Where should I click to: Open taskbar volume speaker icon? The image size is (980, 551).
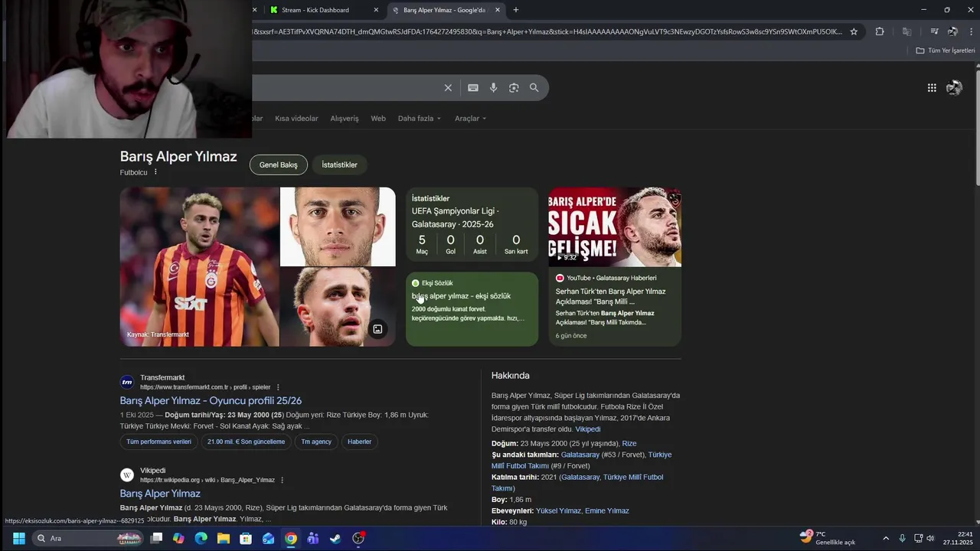point(931,539)
